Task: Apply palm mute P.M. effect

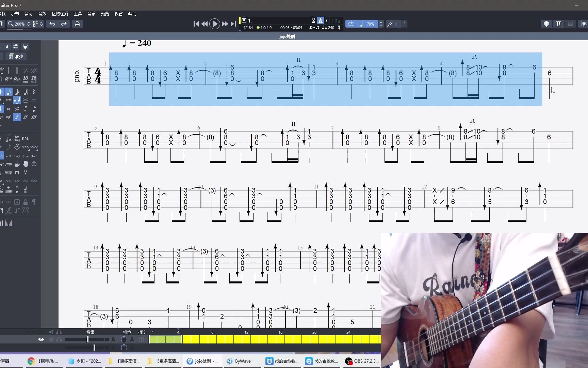Action: pos(26,138)
